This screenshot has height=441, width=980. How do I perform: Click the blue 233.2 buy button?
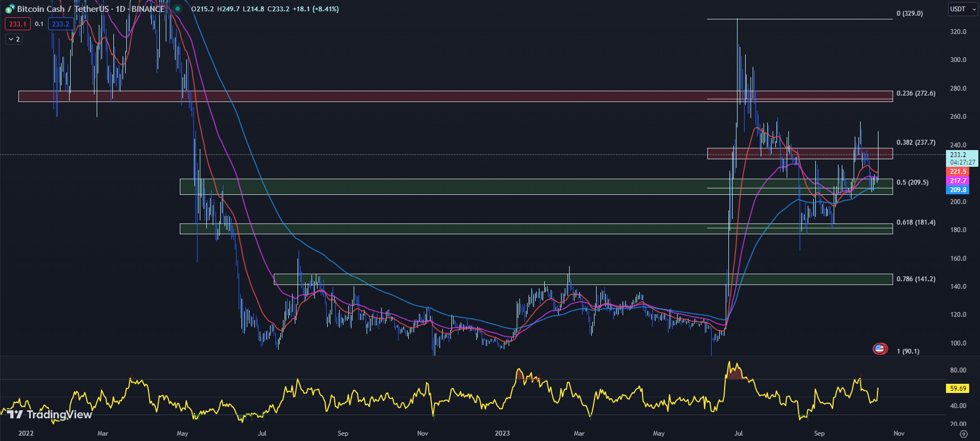pos(60,24)
